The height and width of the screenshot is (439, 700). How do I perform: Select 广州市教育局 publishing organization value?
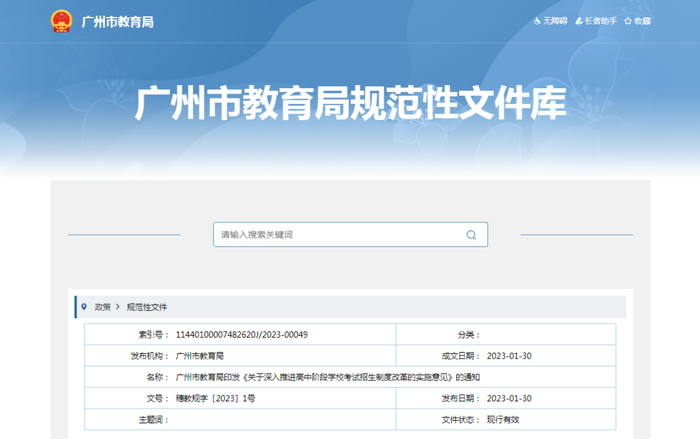point(200,356)
